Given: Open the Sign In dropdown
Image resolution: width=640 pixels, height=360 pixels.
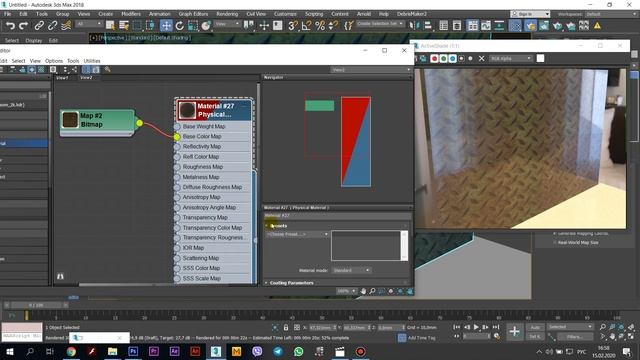Looking at the screenshot, I should [x=530, y=14].
